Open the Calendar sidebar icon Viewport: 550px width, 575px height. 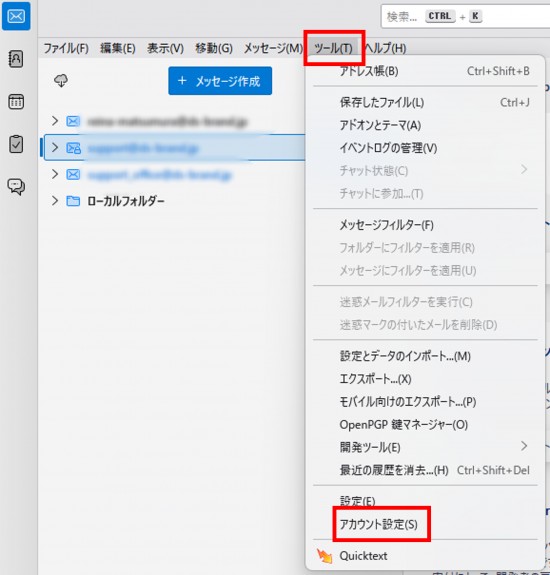tap(16, 102)
